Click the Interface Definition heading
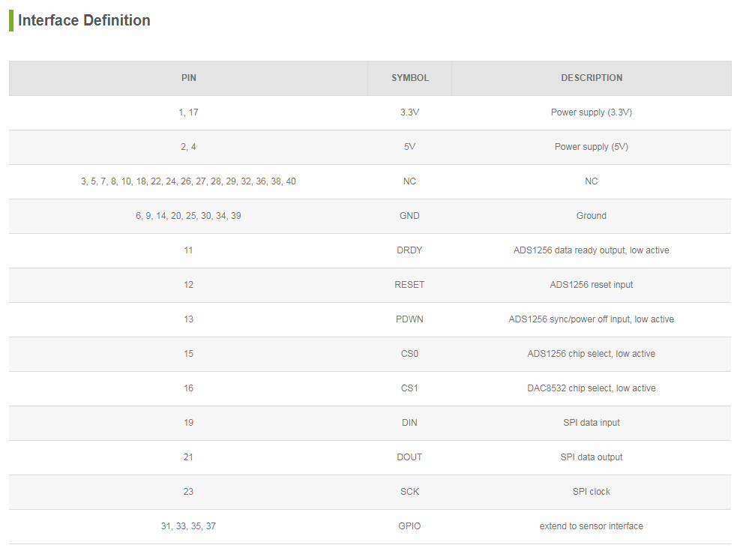The height and width of the screenshot is (560, 746). 84,20
